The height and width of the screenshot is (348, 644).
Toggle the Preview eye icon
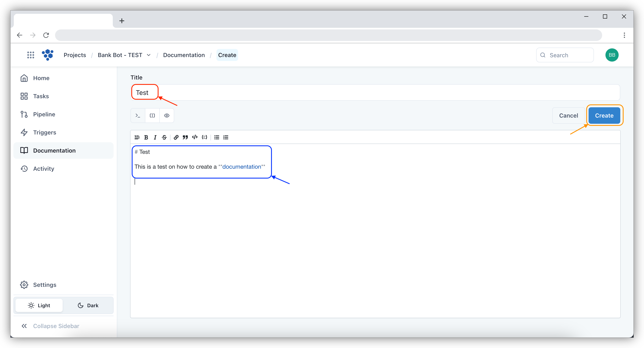167,115
